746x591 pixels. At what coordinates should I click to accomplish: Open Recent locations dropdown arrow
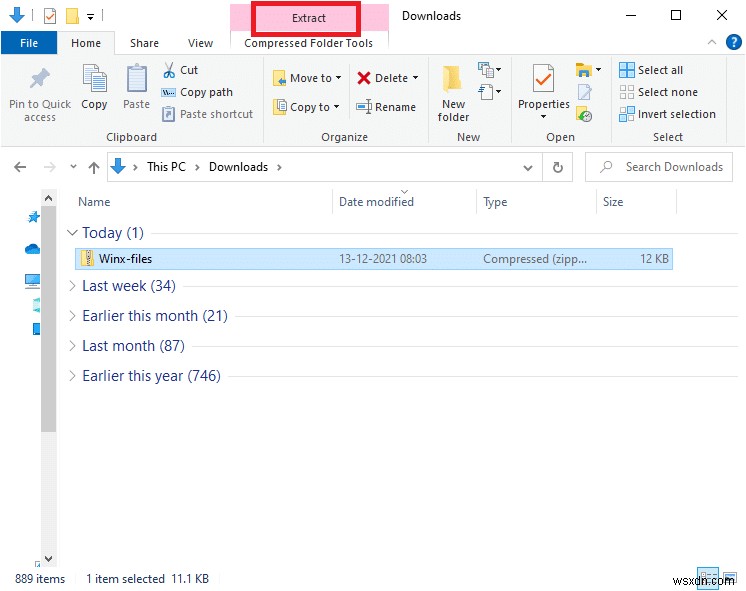coord(73,167)
